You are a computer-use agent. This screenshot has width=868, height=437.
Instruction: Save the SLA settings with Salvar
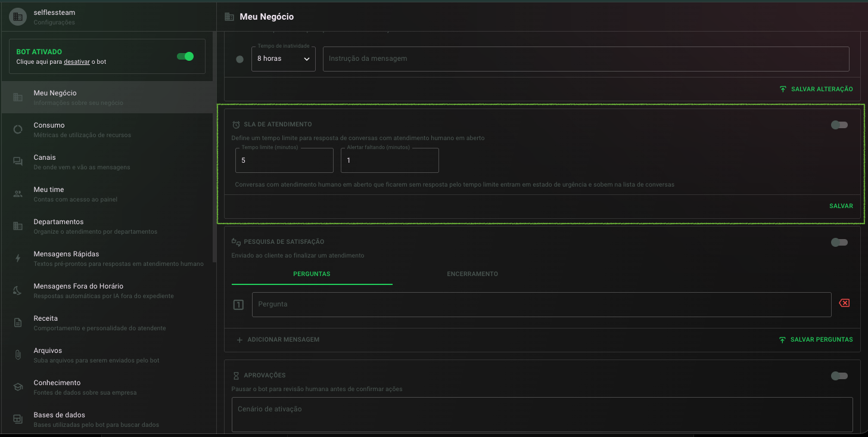pos(841,206)
